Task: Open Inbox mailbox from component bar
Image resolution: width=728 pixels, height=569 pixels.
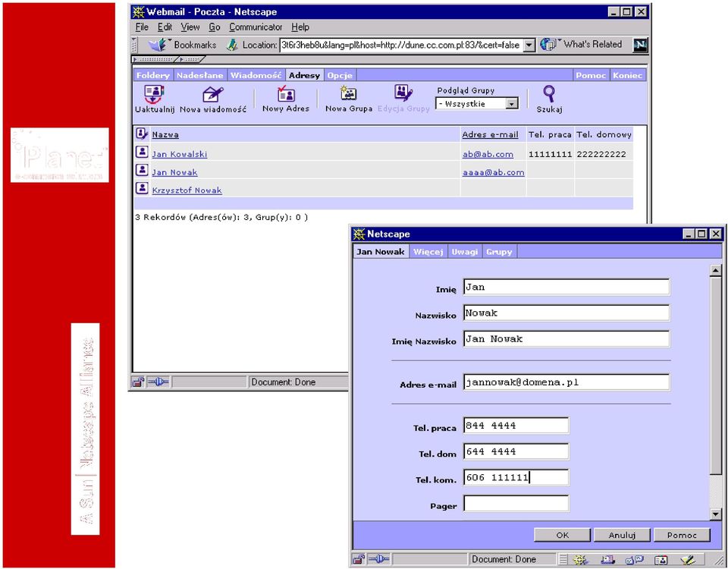Action: (607, 560)
